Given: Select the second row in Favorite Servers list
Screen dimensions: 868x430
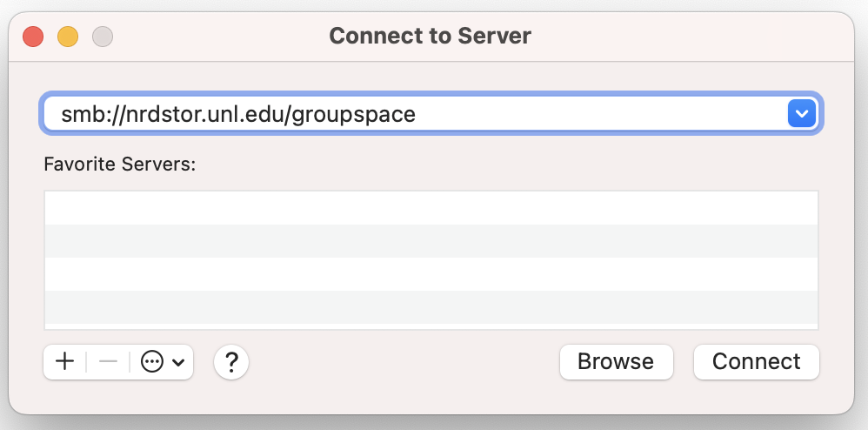Looking at the screenshot, I should [431, 241].
